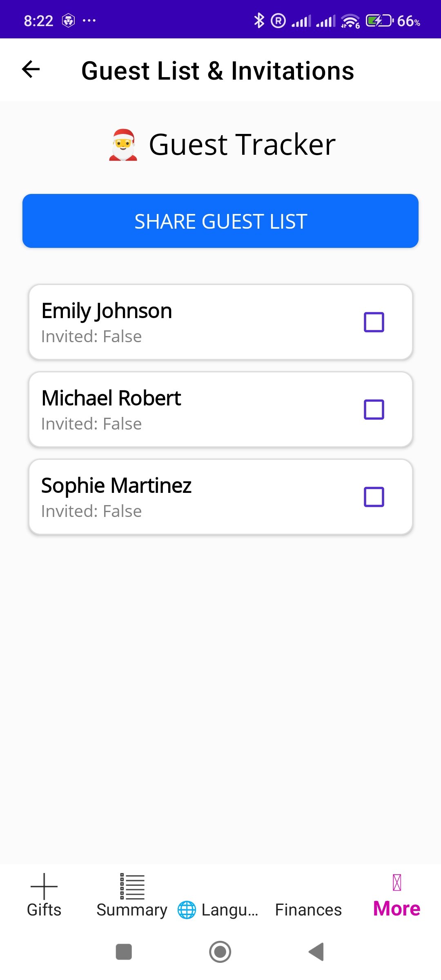Switch to the Summary tab label
The image size is (441, 980).
point(132,910)
